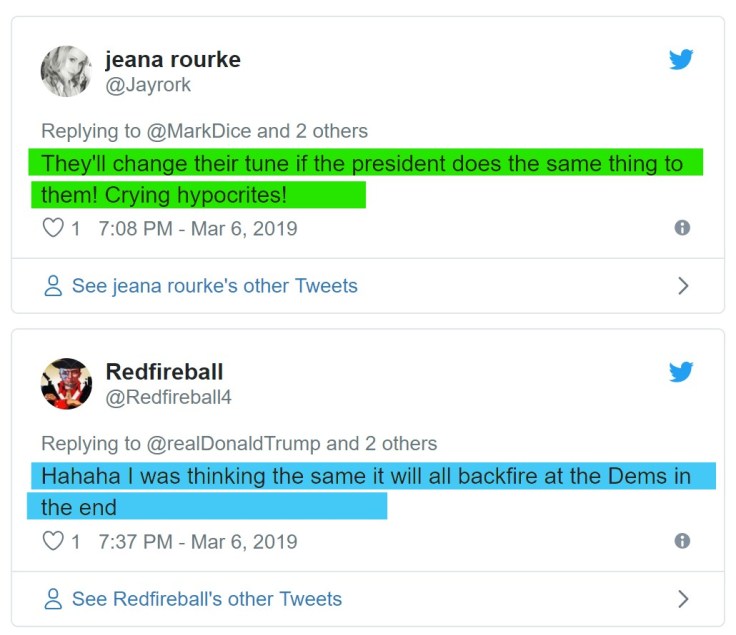736x635 pixels.
Task: Click the 7:37 PM - Mar 6, 2019 timestamp
Action: point(198,541)
